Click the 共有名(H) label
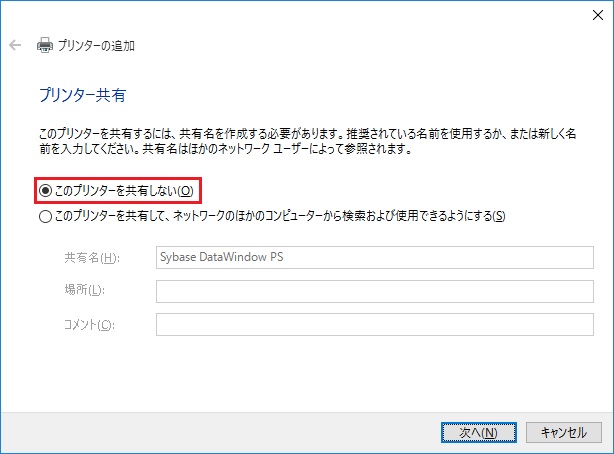Image resolution: width=614 pixels, height=454 pixels. 91,258
